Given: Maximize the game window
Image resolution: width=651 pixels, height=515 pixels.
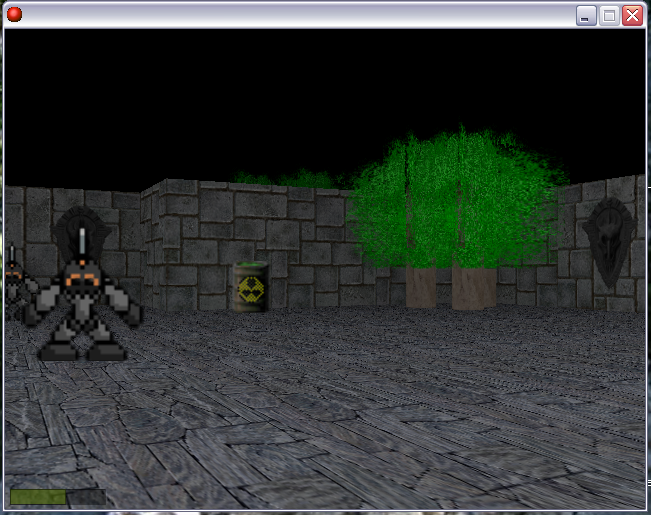Looking at the screenshot, I should 609,16.
